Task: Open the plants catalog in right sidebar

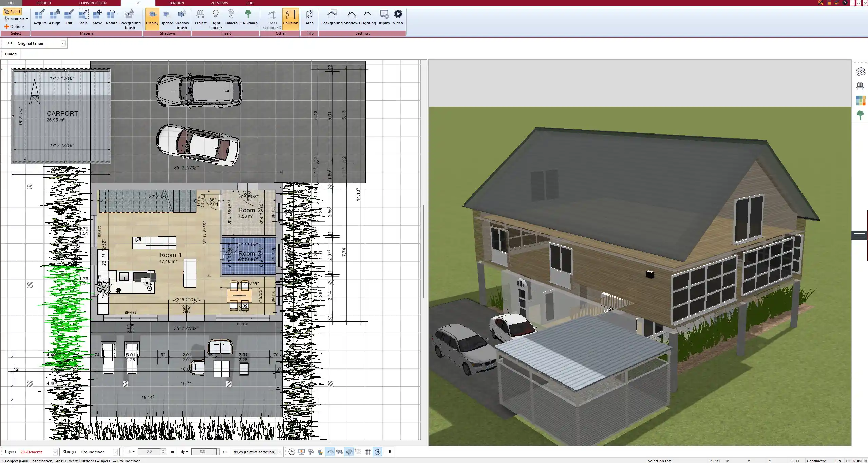Action: [861, 115]
